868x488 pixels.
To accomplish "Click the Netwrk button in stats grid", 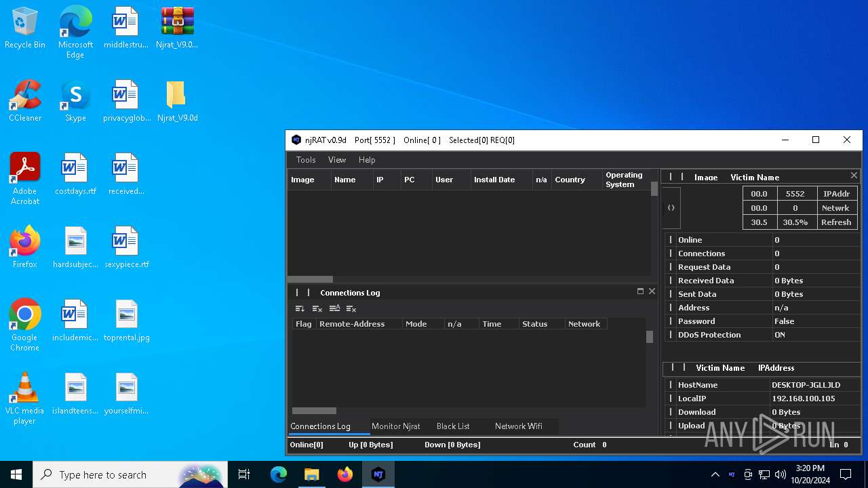I will [x=836, y=208].
